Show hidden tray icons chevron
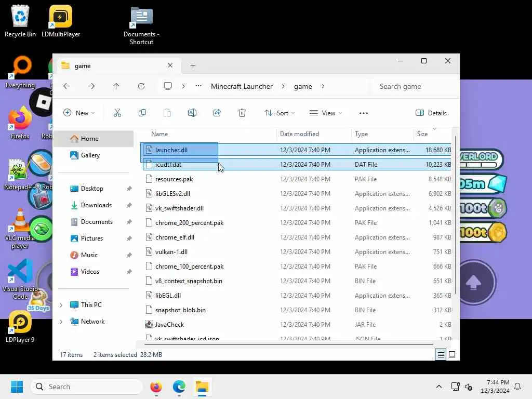 click(438, 387)
